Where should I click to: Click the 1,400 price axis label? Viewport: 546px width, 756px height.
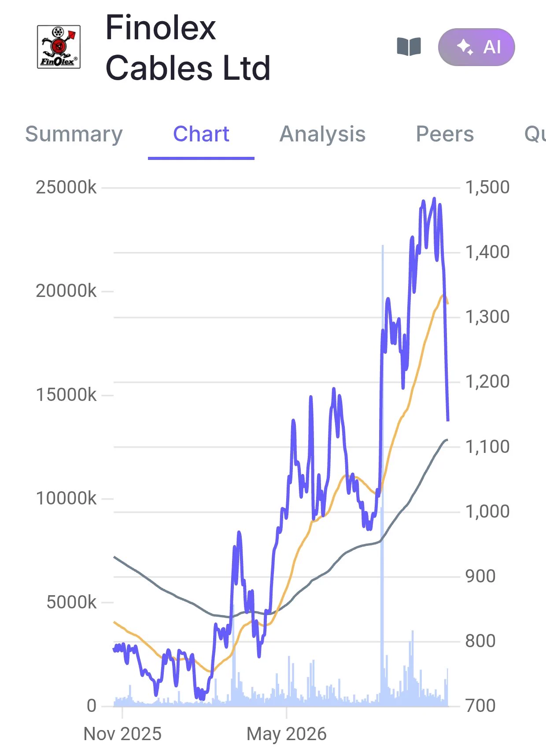(x=487, y=252)
